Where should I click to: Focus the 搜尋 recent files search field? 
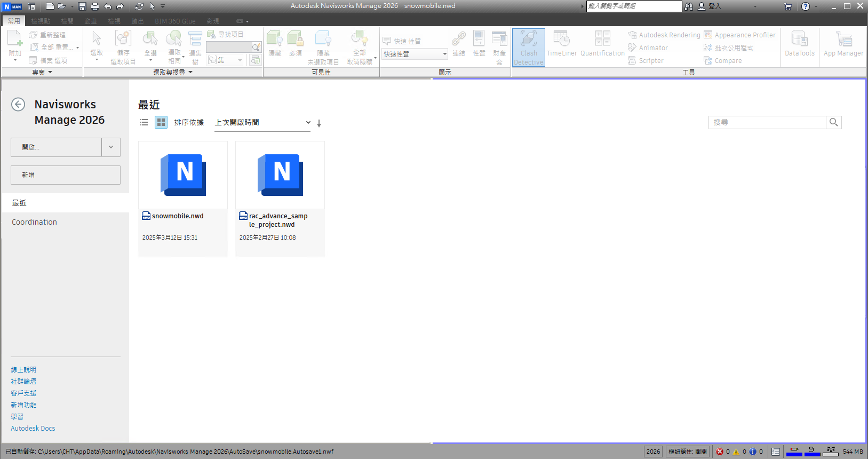pyautogui.click(x=767, y=122)
